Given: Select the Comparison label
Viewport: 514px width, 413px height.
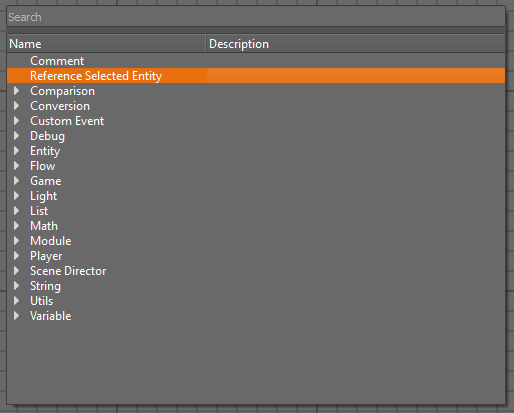Looking at the screenshot, I should (x=62, y=91).
